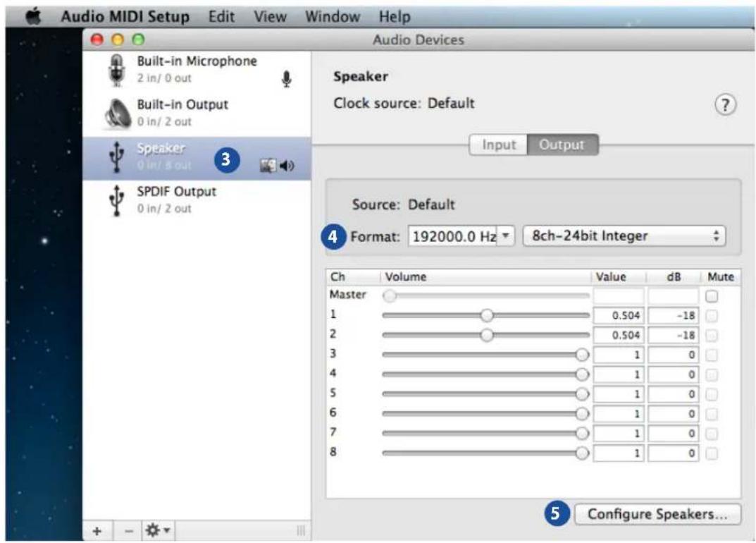The height and width of the screenshot is (543, 756).
Task: Add a new device with the plus button
Action: (97, 531)
